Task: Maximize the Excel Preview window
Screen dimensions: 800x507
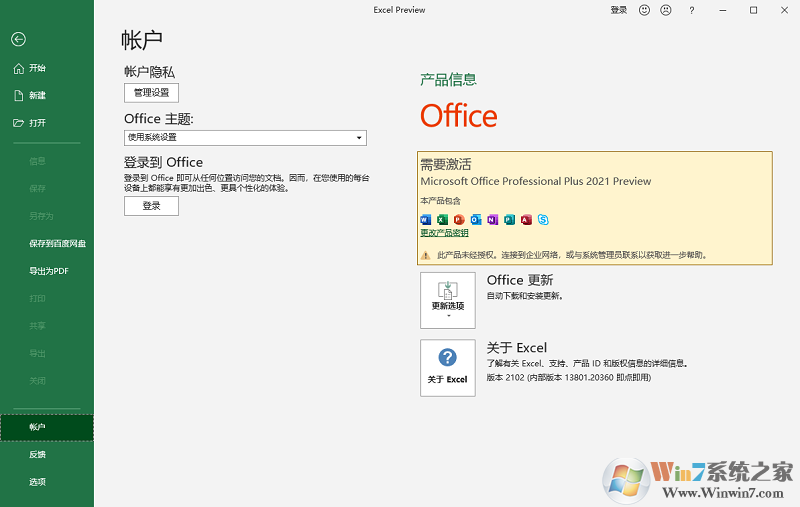Action: (x=753, y=10)
